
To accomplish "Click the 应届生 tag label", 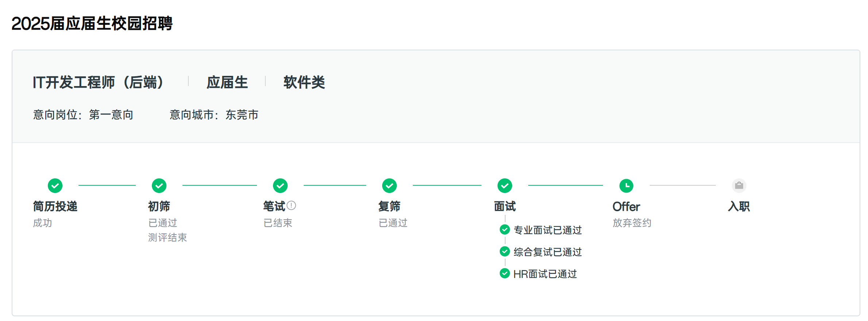I will tap(227, 82).
